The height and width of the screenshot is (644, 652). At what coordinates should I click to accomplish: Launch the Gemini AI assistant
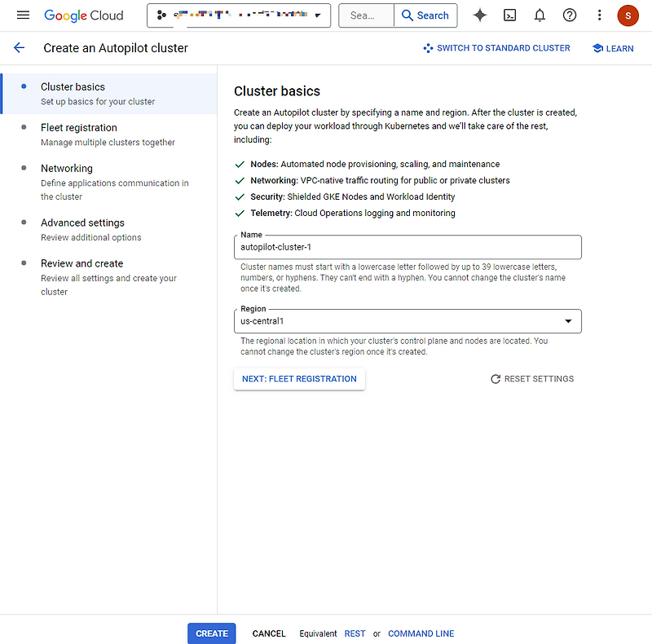[479, 15]
